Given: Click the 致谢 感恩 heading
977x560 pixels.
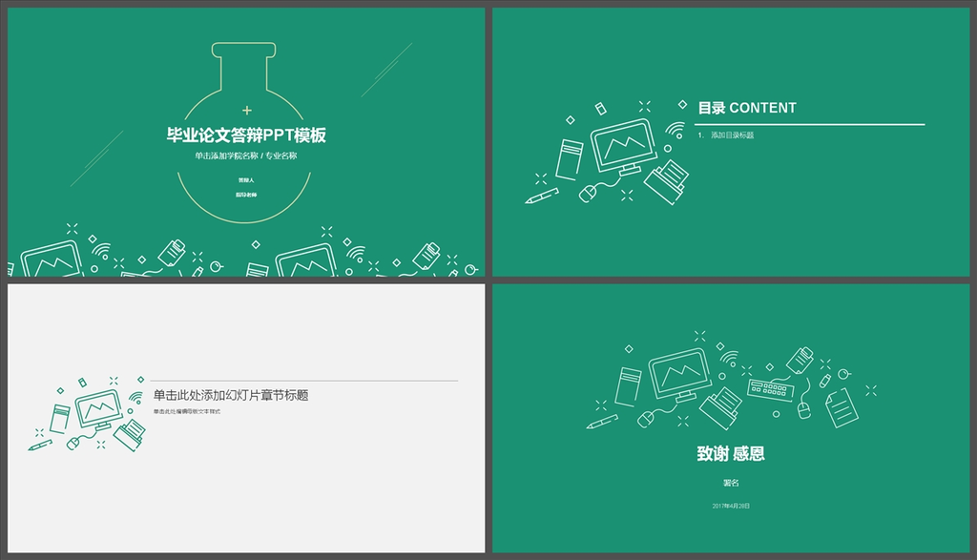Looking at the screenshot, I should click(x=731, y=453).
